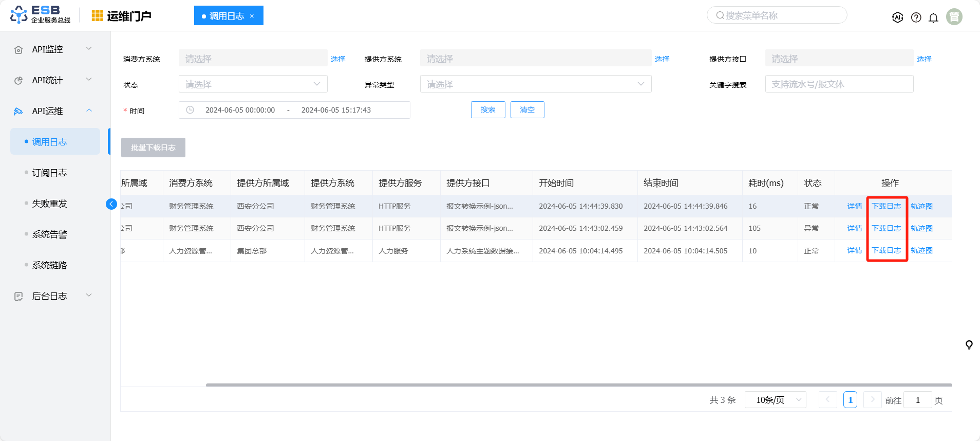Collapse the sidebar with the arrow button
Viewport: 980px width, 441px height.
pyautogui.click(x=111, y=204)
